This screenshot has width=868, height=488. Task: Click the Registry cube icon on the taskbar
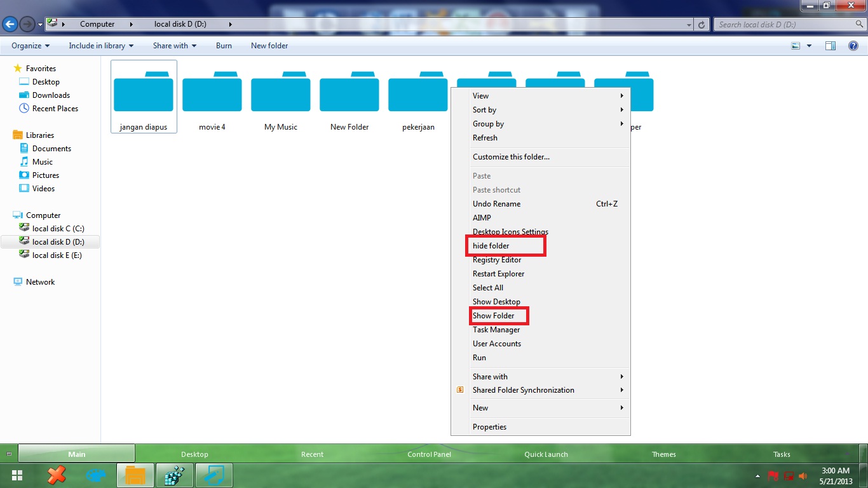click(x=174, y=475)
